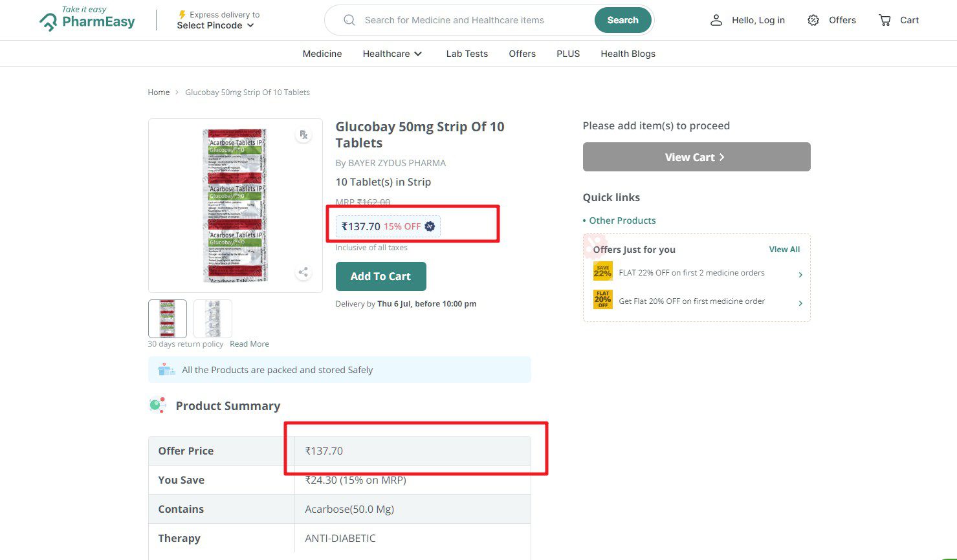Click the Rx prescription icon on image
The image size is (957, 560).
point(303,135)
